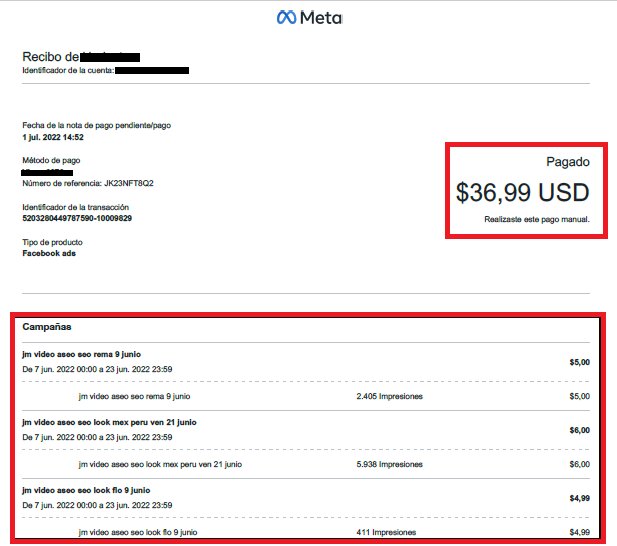Click Realizaste este pago manual note

click(537, 219)
